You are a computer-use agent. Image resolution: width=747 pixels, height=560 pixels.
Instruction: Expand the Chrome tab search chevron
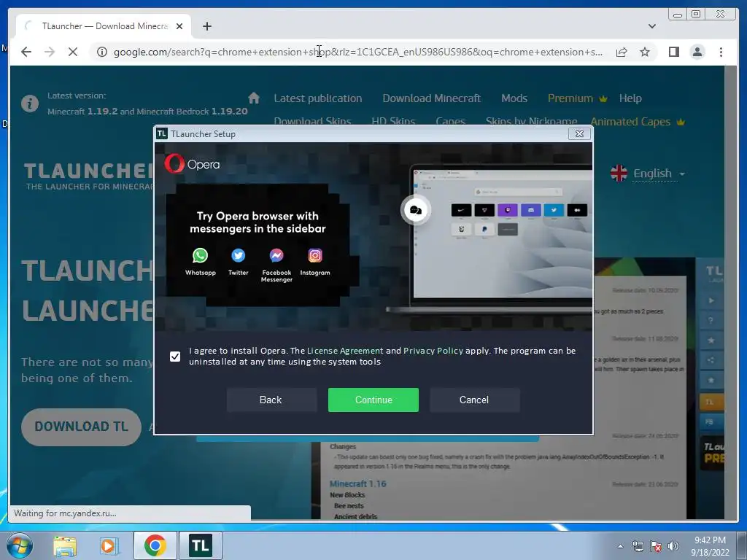click(x=651, y=26)
